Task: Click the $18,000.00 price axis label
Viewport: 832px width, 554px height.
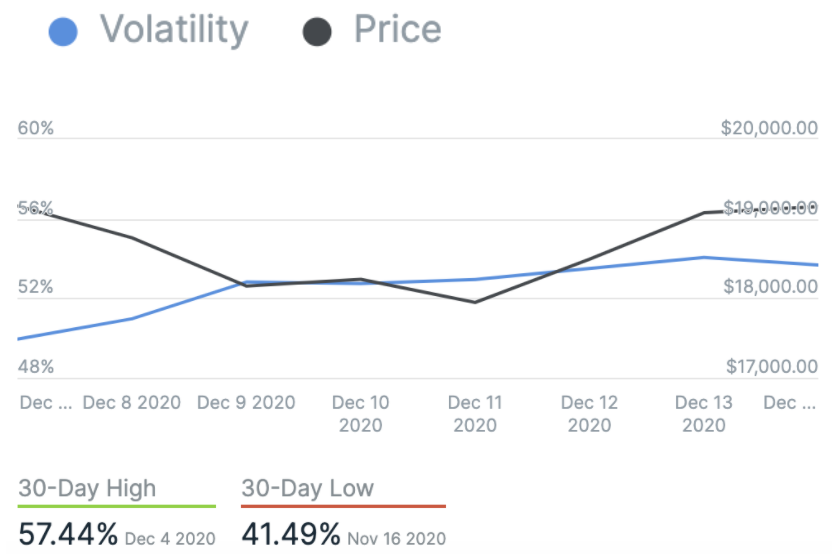Action: [x=768, y=287]
